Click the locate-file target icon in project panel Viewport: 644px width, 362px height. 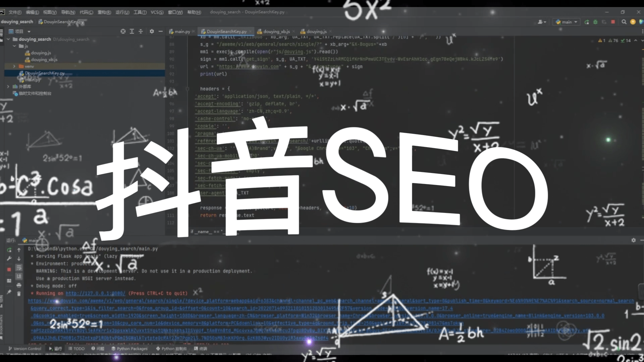(x=123, y=31)
